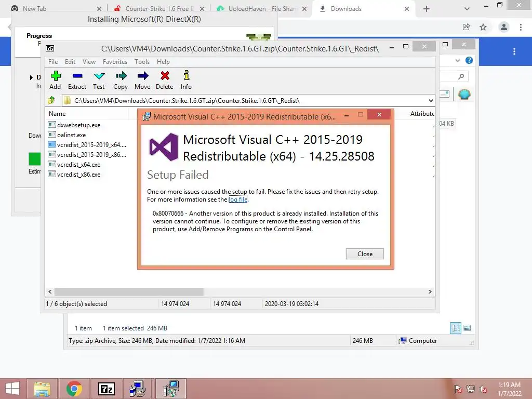Viewport: 532px width, 399px height.
Task: Open the Edit menu in 7-Zip
Action: pyautogui.click(x=70, y=62)
